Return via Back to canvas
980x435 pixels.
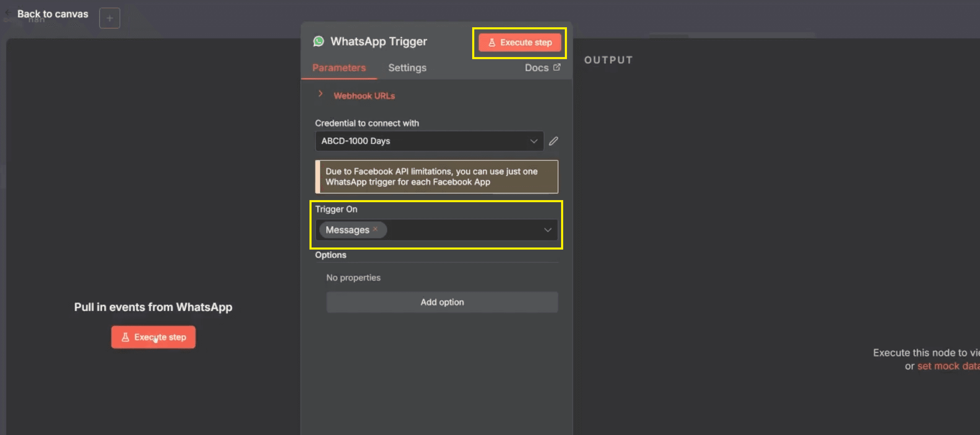click(52, 13)
